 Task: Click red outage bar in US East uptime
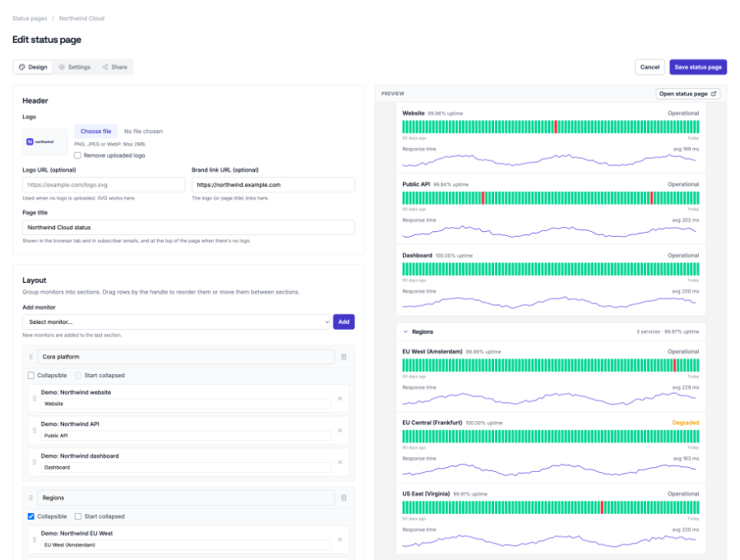[x=602, y=507]
